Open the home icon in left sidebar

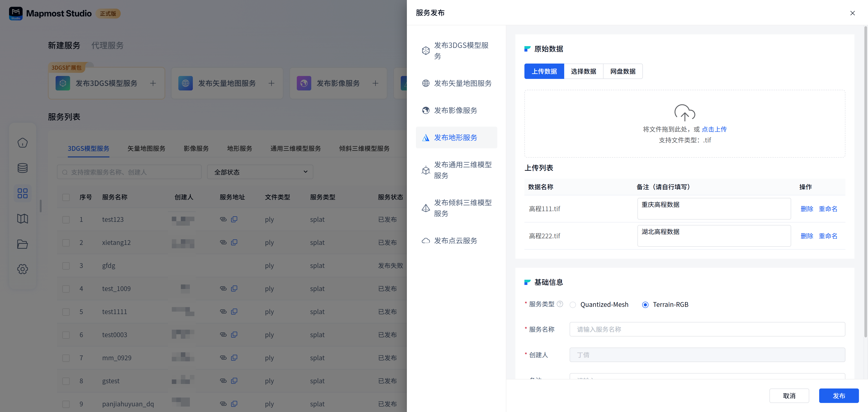23,143
